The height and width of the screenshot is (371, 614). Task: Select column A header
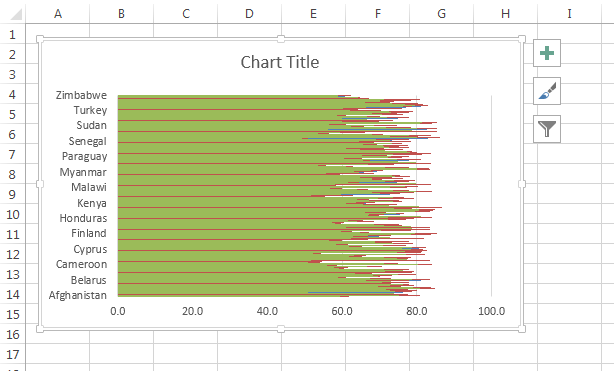click(58, 14)
